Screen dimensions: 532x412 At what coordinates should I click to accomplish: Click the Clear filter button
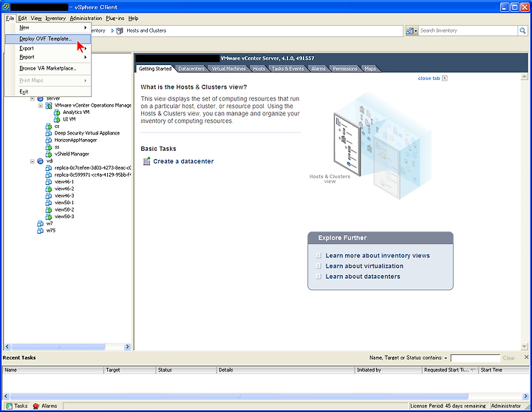point(508,358)
